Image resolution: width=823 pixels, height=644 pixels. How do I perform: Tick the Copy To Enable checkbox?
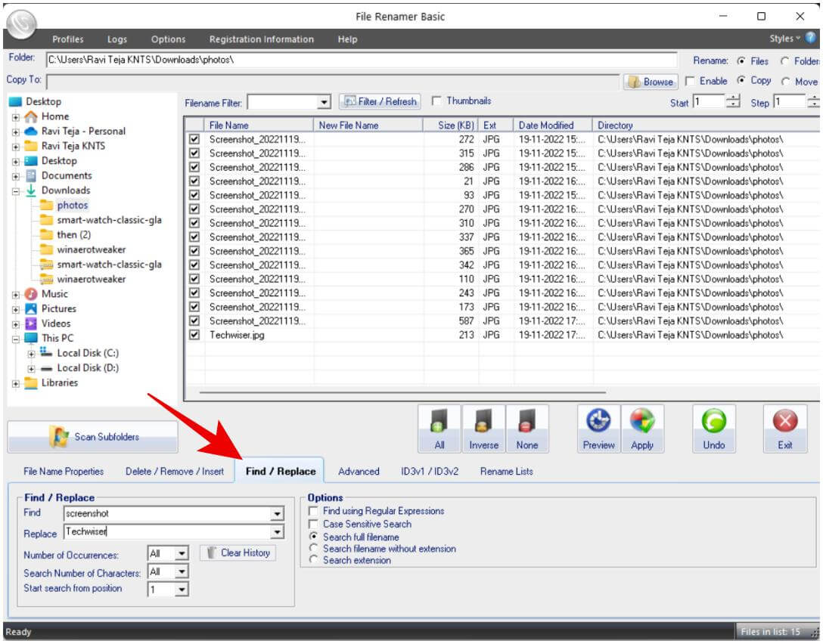click(690, 81)
